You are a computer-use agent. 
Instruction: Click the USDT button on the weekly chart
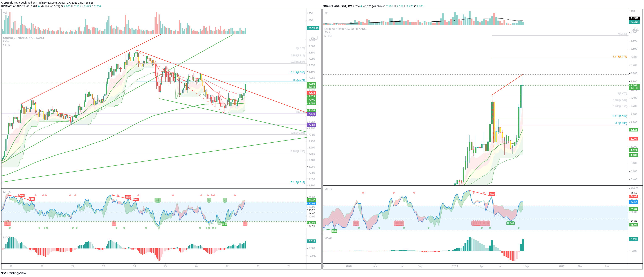pos(635,29)
